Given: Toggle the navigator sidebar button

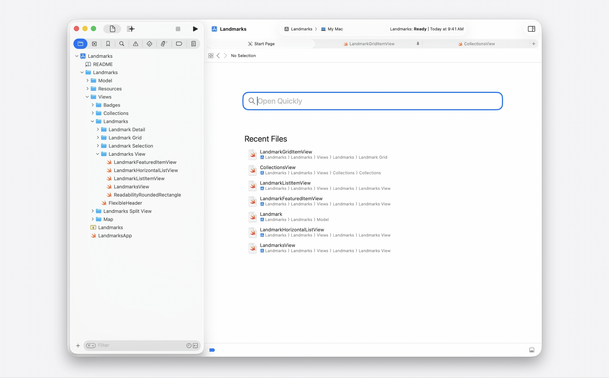Looking at the screenshot, I should click(x=112, y=29).
